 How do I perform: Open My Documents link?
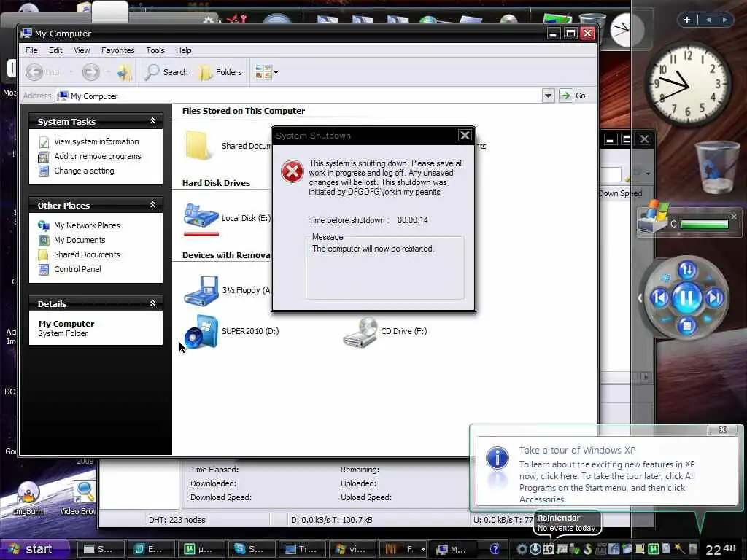click(x=80, y=240)
